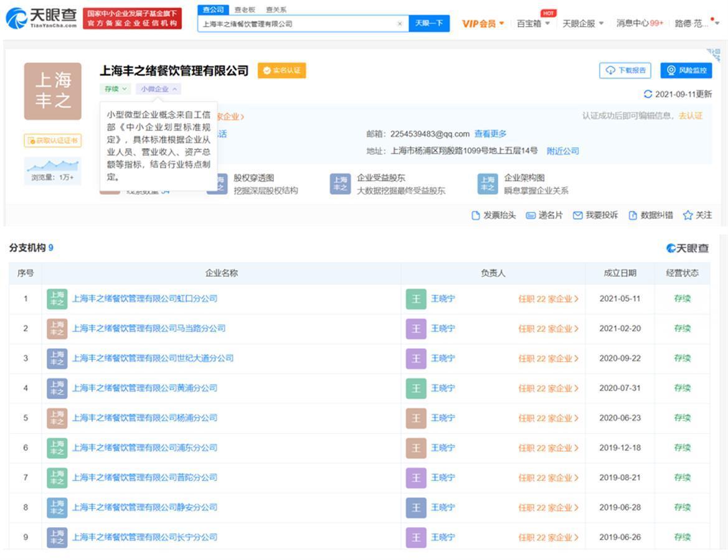Click 查看更多 next to email

(490, 134)
